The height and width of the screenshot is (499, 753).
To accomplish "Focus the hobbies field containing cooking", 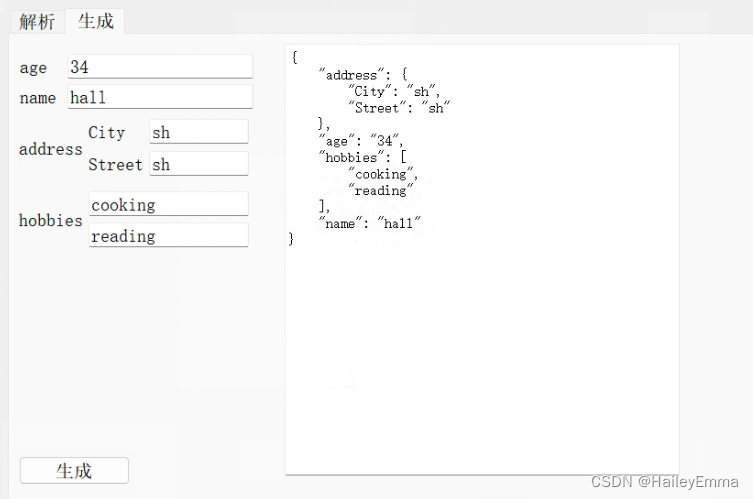I will point(169,204).
